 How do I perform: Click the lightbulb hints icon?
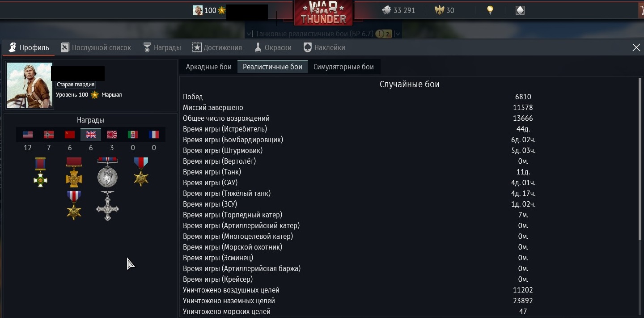[x=490, y=10]
